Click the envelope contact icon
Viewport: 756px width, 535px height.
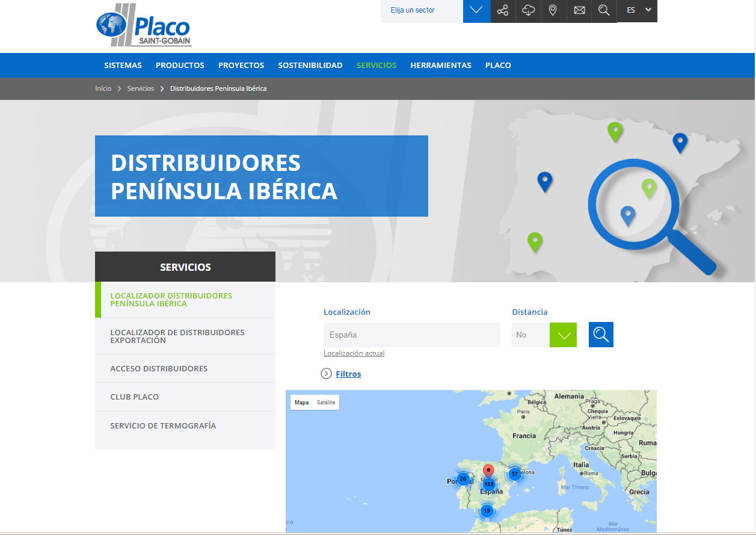[579, 10]
